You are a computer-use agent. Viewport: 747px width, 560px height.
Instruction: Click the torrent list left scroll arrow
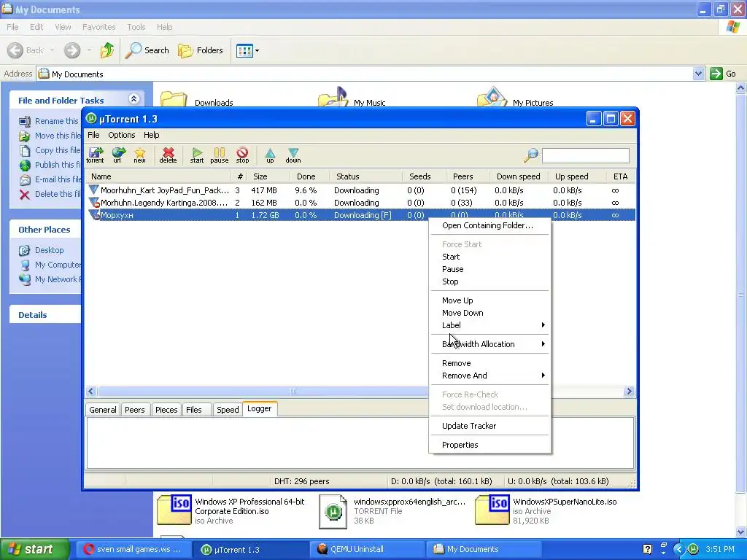(x=91, y=392)
